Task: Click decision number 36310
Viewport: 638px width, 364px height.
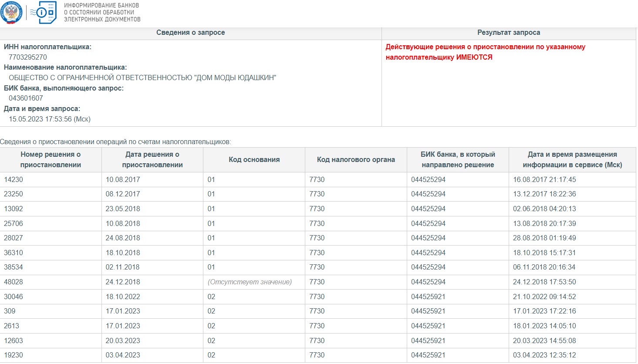Action: click(14, 253)
